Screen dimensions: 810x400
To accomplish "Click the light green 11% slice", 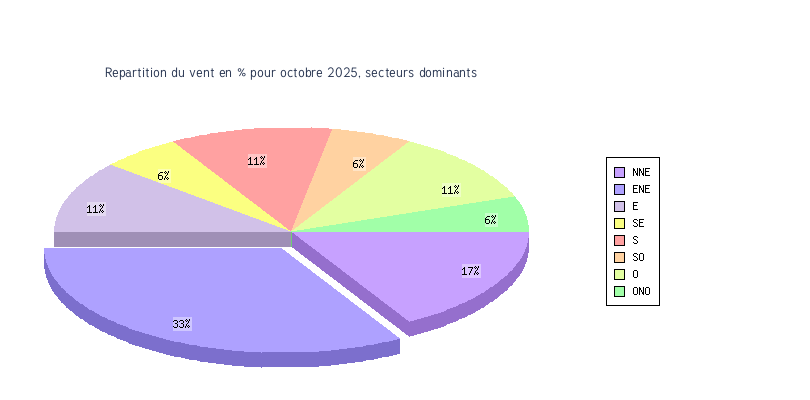I will tap(440, 180).
